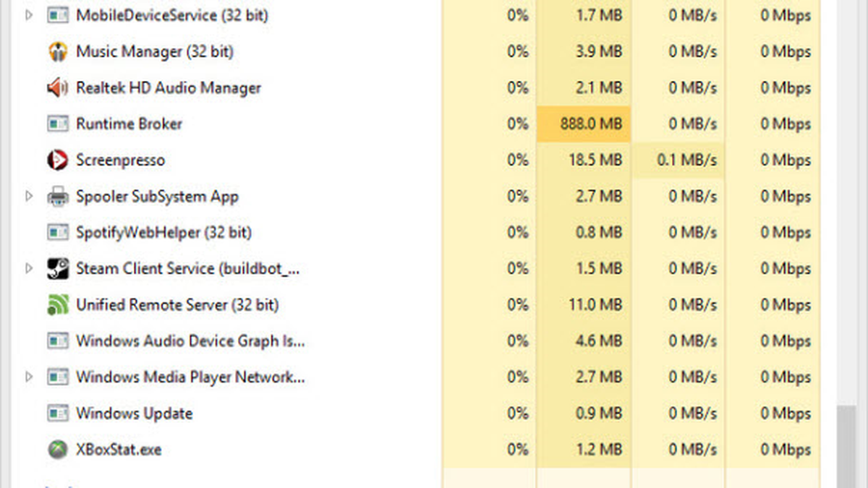
Task: Select Windows Audio Device Graph Is... name
Action: click(190, 341)
